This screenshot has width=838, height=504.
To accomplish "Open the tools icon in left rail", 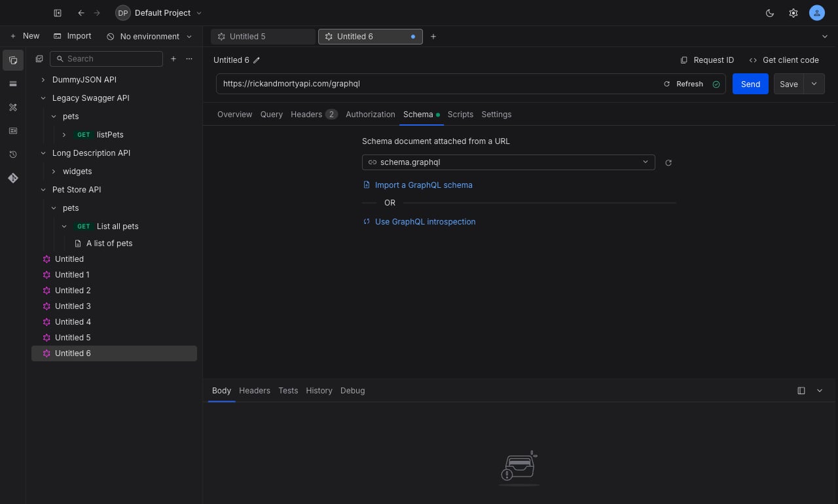I will tap(13, 107).
